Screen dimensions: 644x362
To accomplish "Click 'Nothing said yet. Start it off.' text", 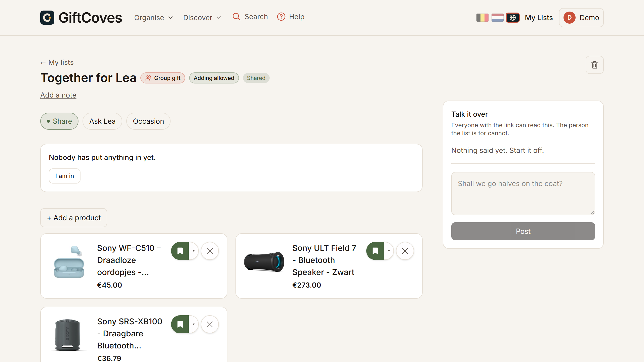I will pos(498,150).
